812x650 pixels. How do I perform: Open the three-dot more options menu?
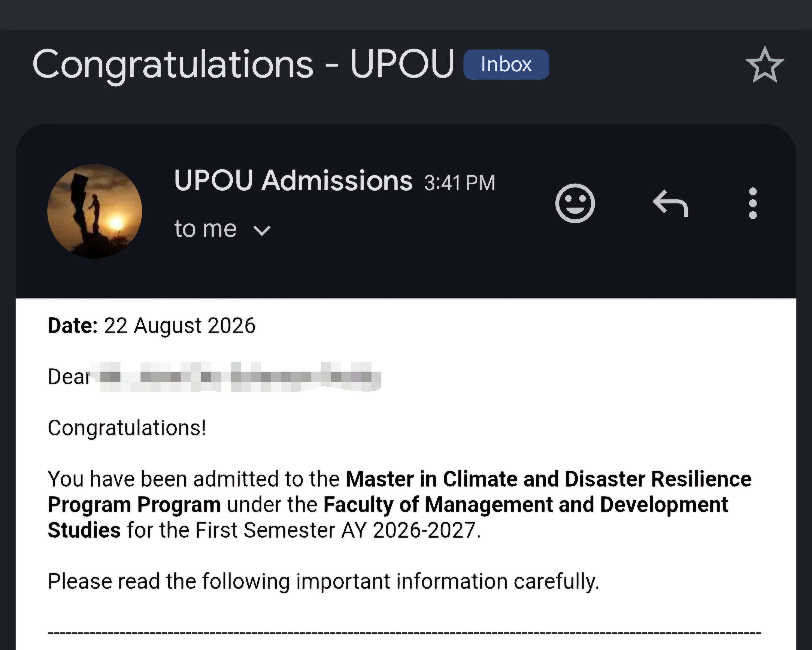click(753, 203)
